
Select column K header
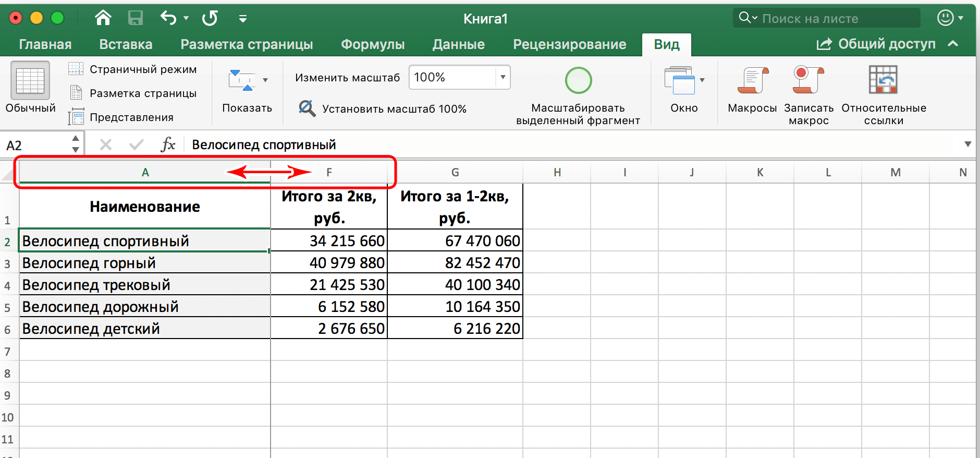[x=760, y=173]
